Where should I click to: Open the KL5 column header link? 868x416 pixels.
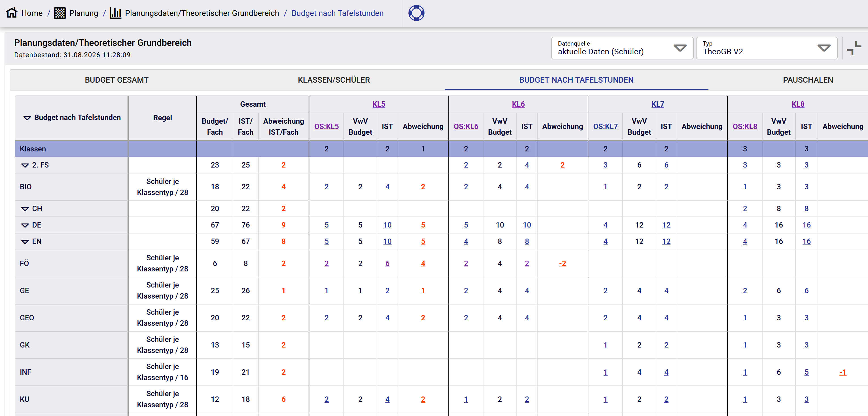pos(378,104)
